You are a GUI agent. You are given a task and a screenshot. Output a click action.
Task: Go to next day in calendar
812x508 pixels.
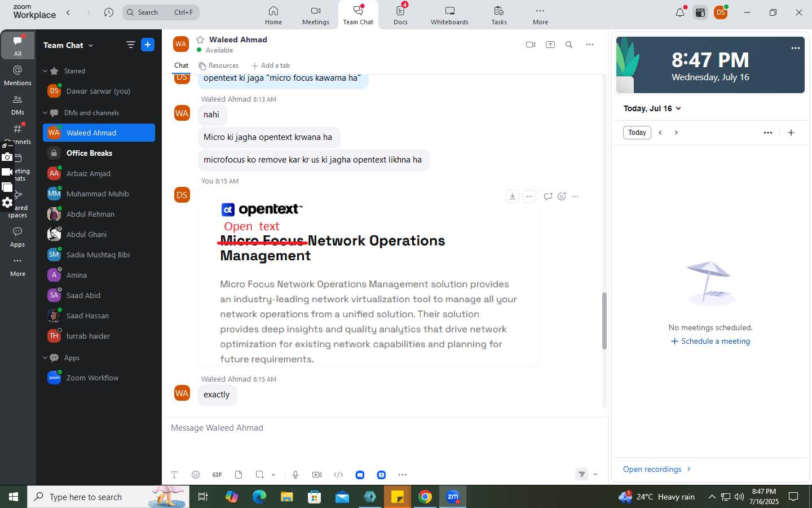[x=676, y=133]
